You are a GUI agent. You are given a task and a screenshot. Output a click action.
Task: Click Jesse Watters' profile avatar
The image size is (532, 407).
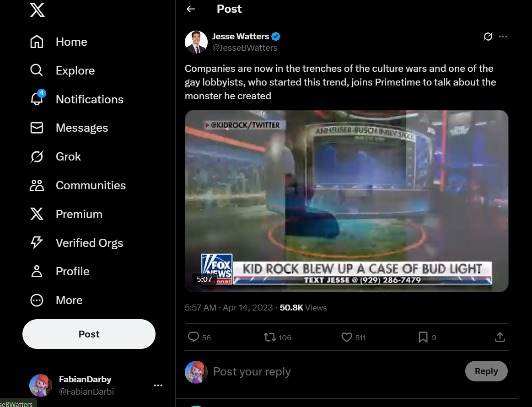tap(196, 42)
